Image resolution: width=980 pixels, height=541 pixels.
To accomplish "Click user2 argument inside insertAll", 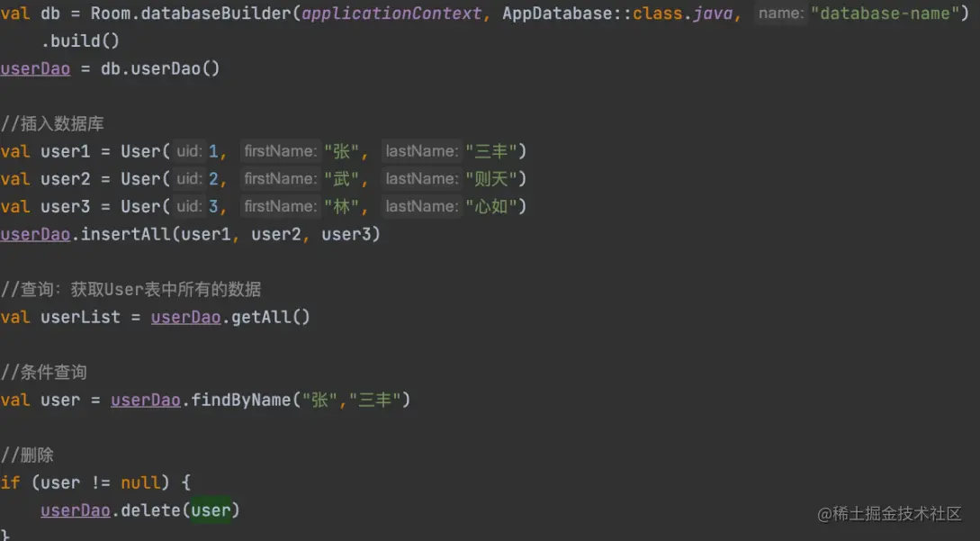I will pos(276,234).
